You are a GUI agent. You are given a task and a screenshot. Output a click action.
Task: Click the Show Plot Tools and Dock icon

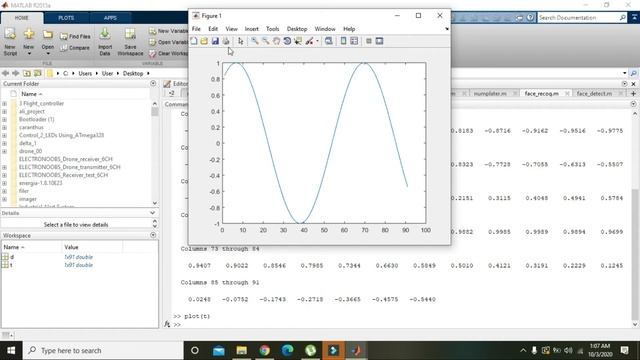click(379, 41)
